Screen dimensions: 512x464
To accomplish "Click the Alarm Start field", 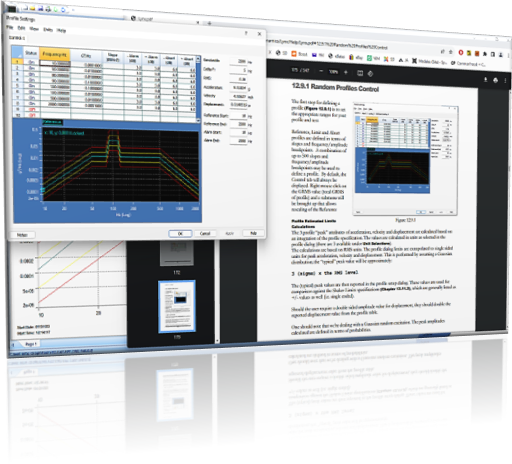I will (238, 132).
